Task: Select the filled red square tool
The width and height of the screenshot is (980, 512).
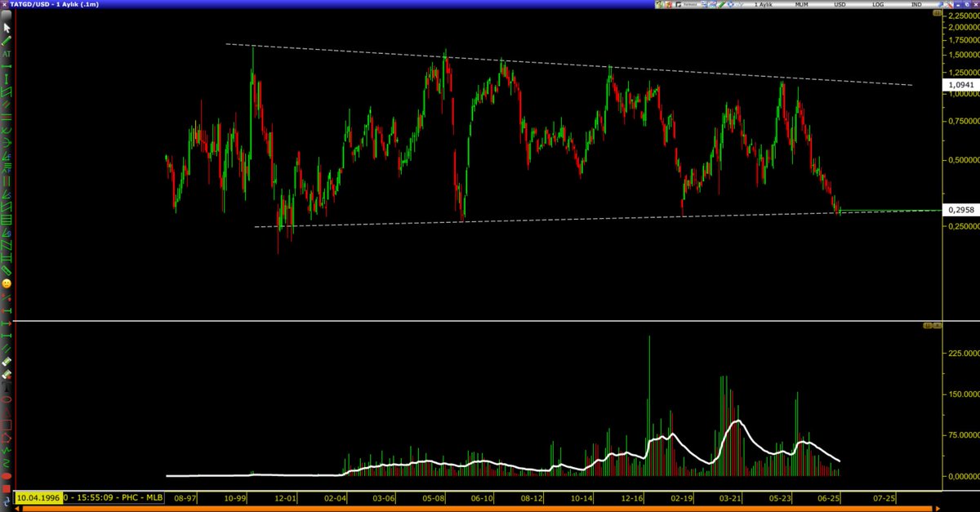Action: pyautogui.click(x=7, y=489)
